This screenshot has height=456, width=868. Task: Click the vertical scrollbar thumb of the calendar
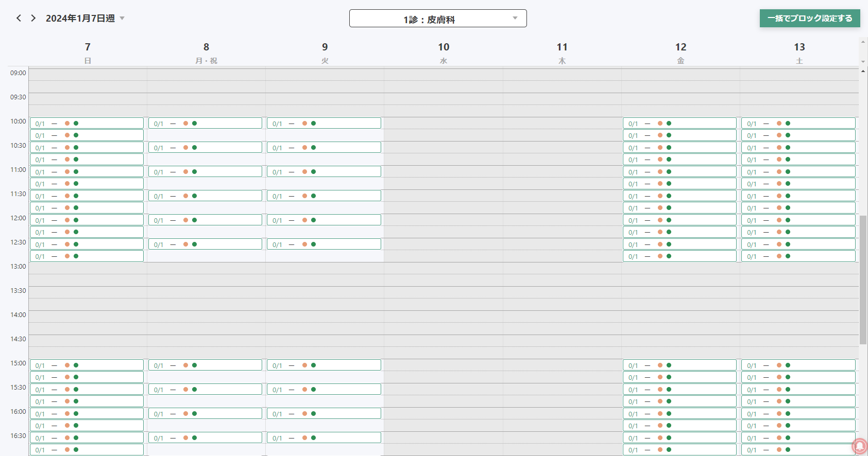863,280
